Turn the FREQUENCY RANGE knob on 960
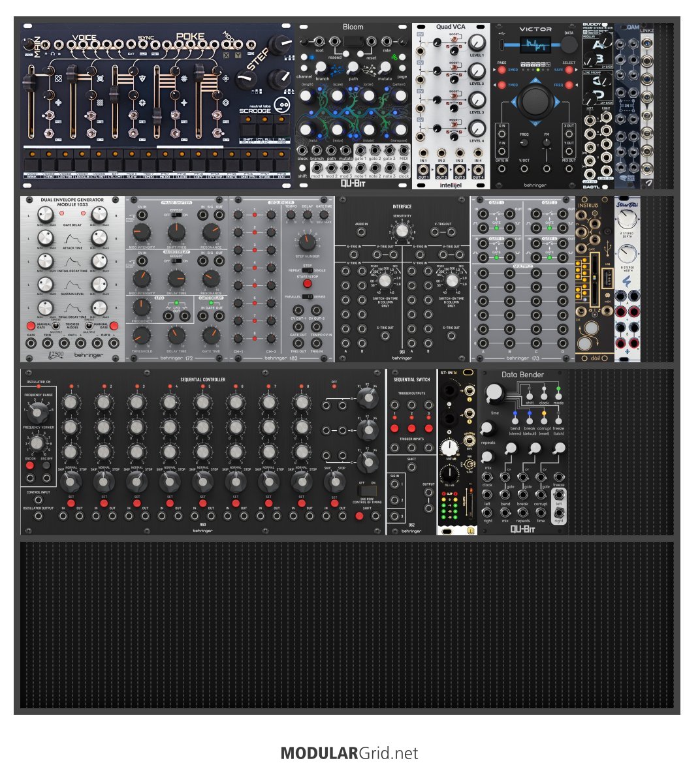 coord(37,413)
